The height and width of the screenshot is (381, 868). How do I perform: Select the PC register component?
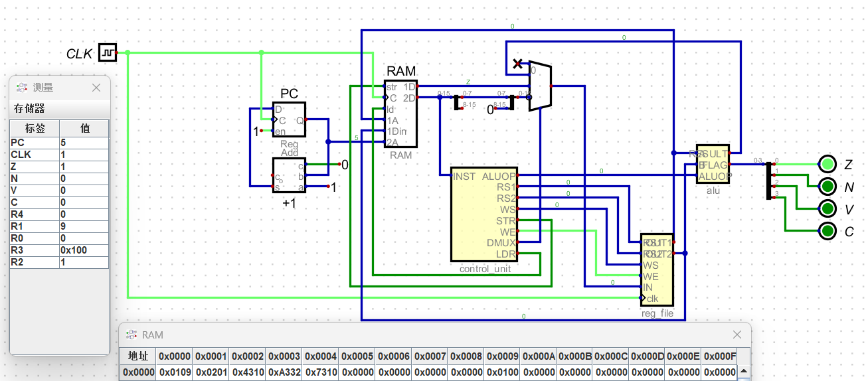tap(289, 120)
